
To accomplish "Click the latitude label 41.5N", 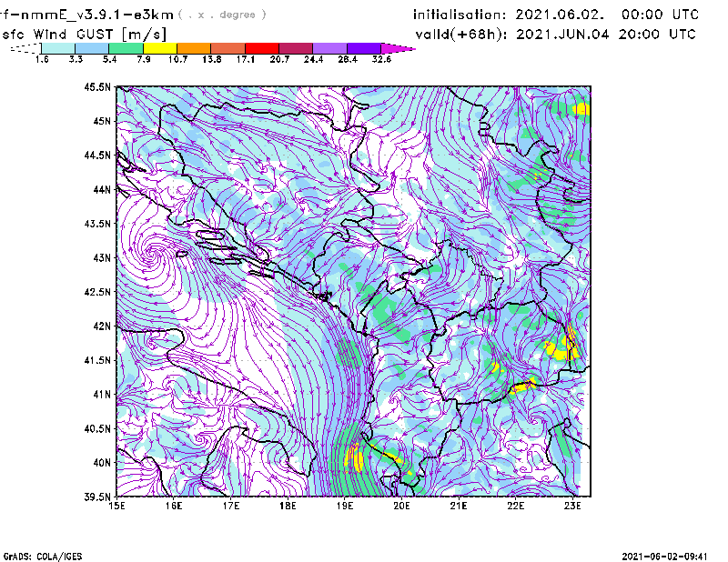I will click(97, 360).
